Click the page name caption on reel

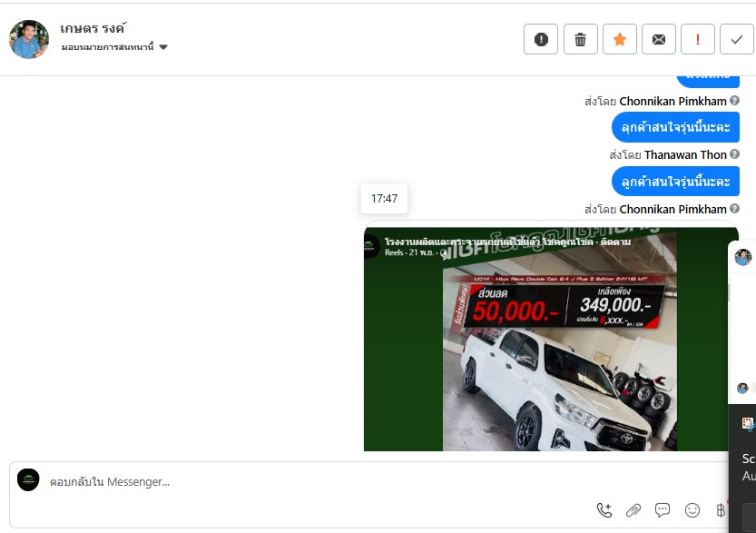[489, 242]
